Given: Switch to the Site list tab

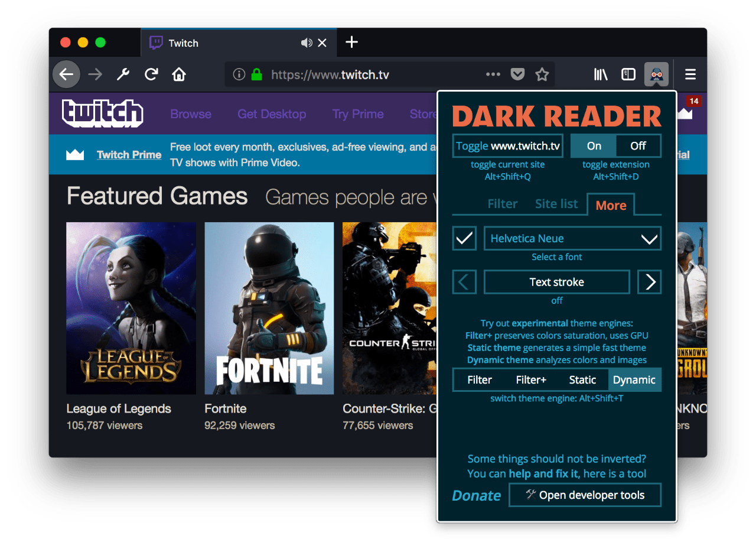Looking at the screenshot, I should coord(556,204).
